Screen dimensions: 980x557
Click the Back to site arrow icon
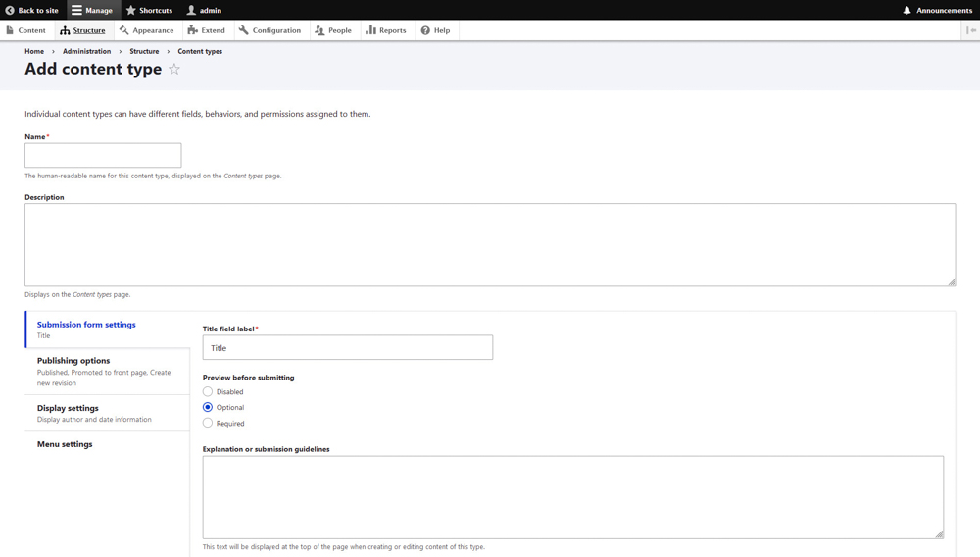(10, 10)
